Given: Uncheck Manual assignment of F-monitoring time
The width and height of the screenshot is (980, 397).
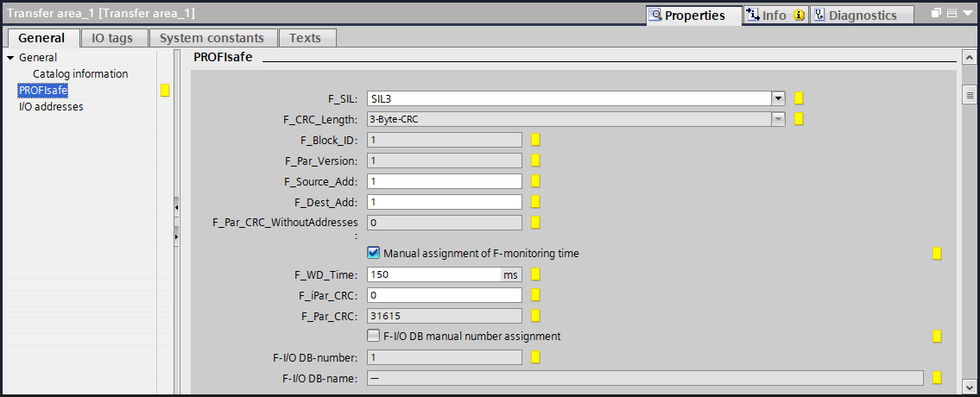Looking at the screenshot, I should [x=374, y=253].
